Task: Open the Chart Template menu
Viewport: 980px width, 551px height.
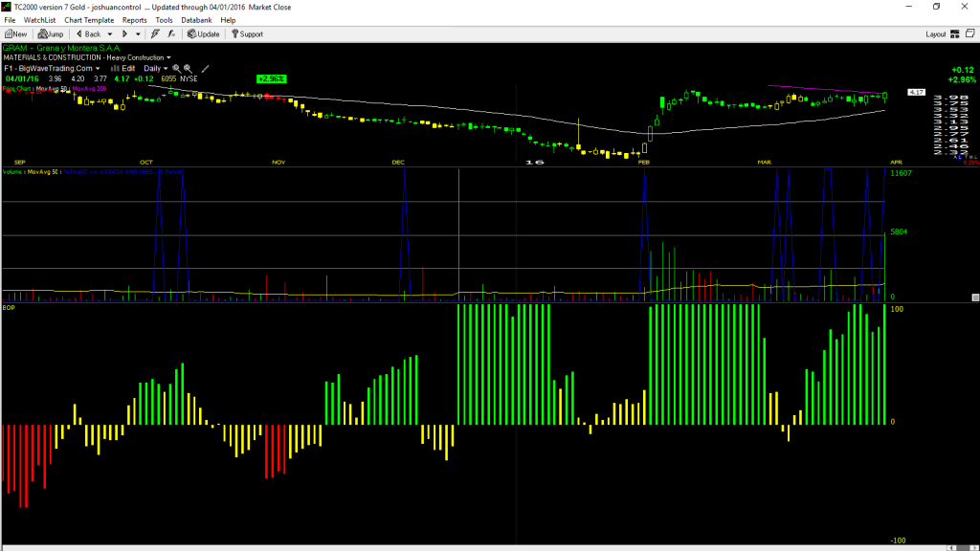Action: (89, 20)
